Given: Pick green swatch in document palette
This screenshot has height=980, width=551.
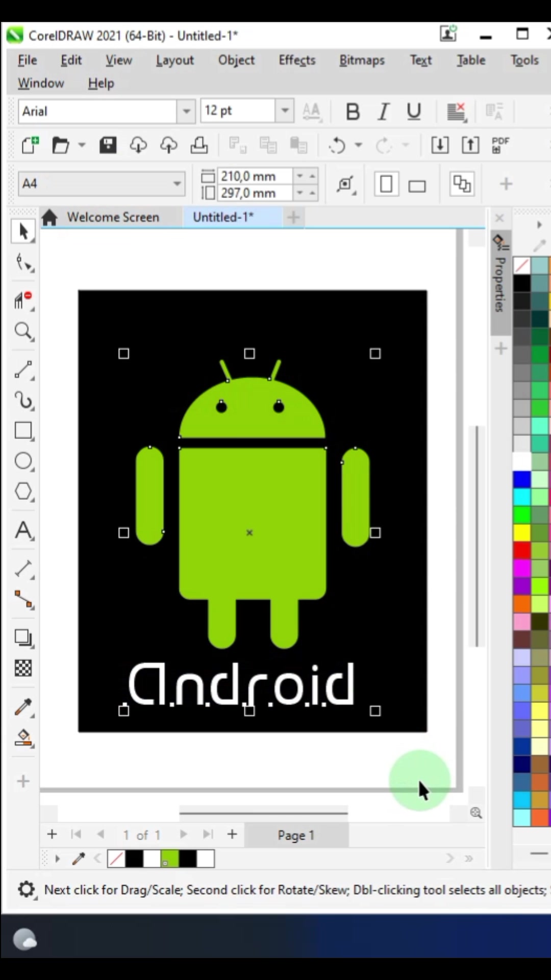Looking at the screenshot, I should tap(170, 859).
